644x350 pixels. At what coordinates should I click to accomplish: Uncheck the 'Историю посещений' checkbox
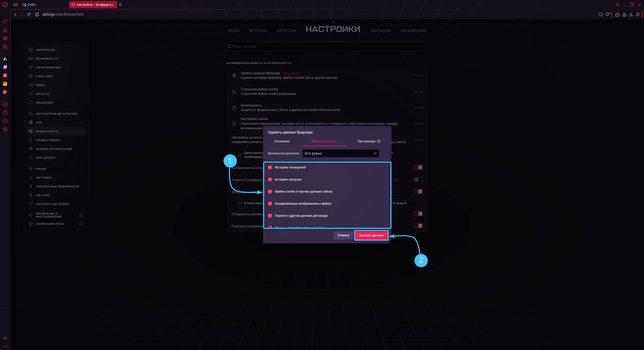270,167
